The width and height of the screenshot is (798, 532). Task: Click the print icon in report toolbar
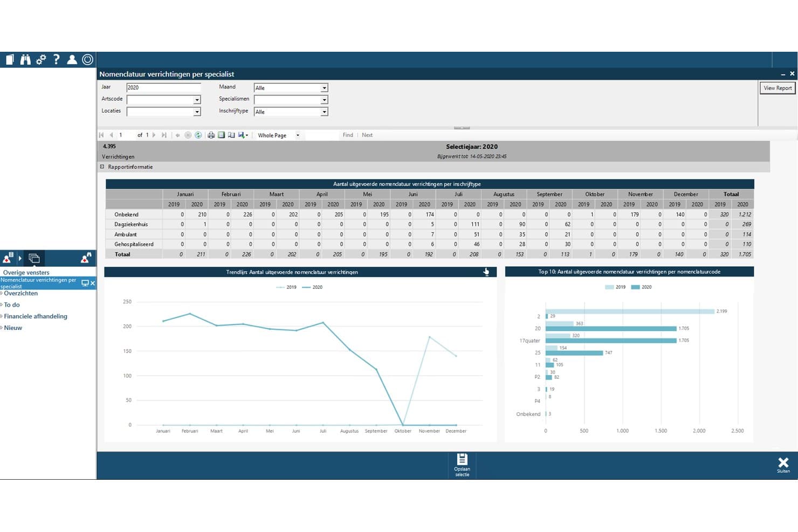tap(211, 135)
